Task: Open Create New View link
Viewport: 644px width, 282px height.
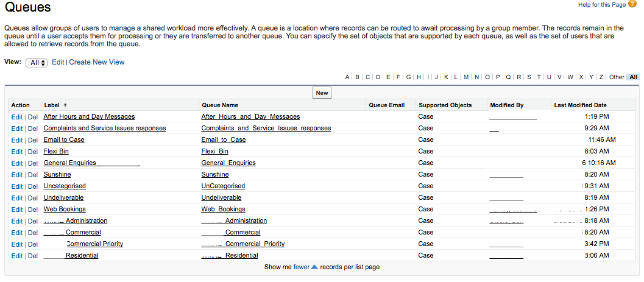Action: pos(96,62)
